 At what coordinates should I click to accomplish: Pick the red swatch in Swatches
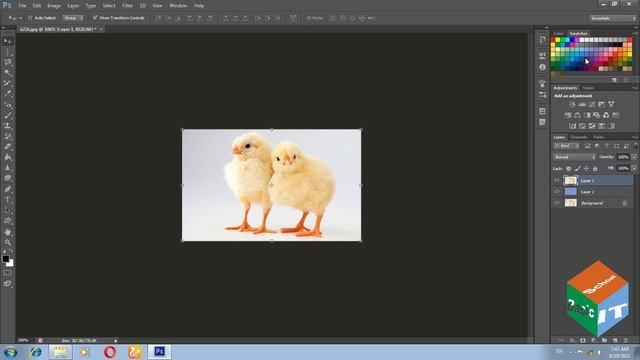[553, 40]
